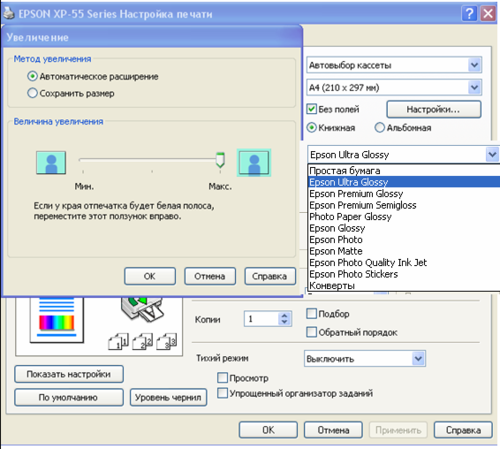The height and width of the screenshot is (449, 500).
Task: Expand the A4 paper size dropdown
Action: click(x=394, y=88)
